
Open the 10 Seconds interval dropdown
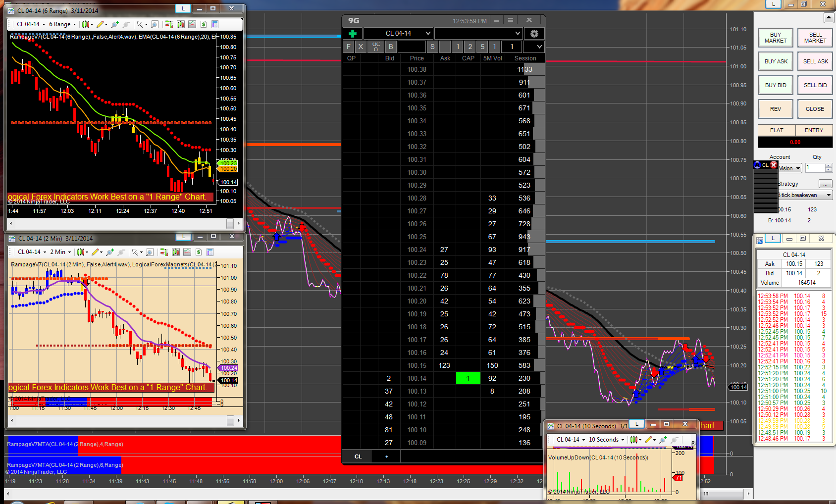pyautogui.click(x=606, y=440)
